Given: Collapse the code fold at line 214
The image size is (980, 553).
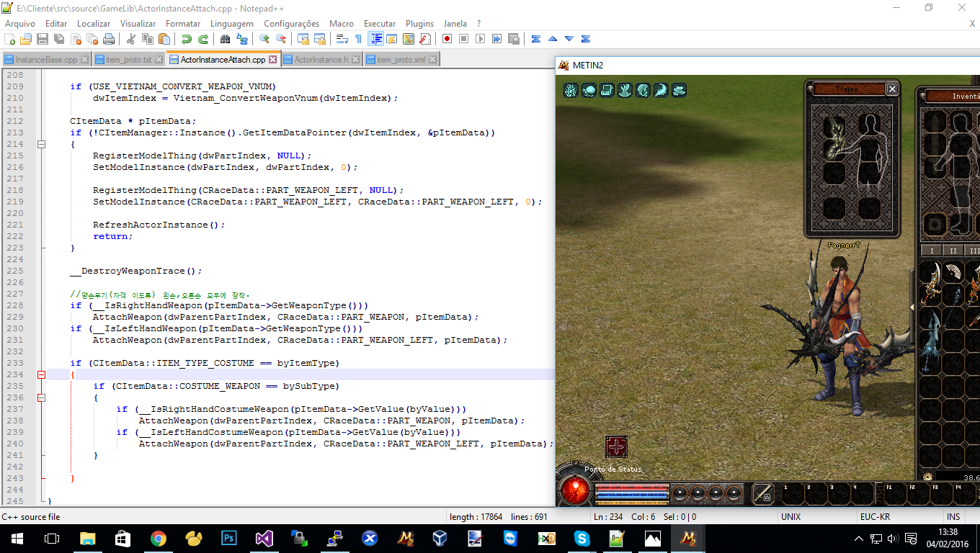Looking at the screenshot, I should tap(41, 144).
